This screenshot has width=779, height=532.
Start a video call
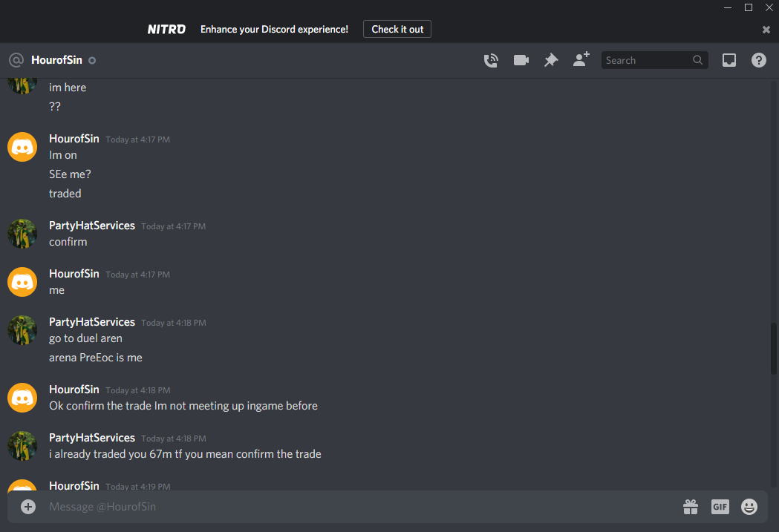521,60
